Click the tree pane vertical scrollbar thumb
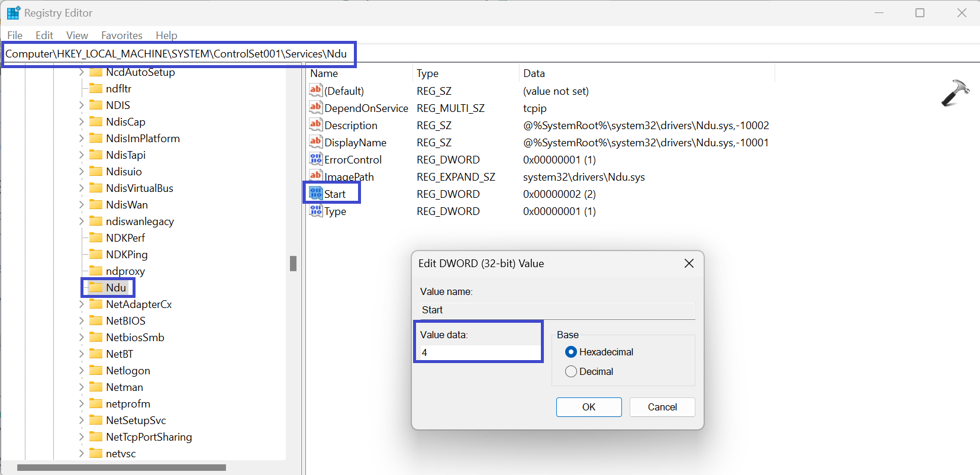The height and width of the screenshot is (475, 980). pos(293,263)
